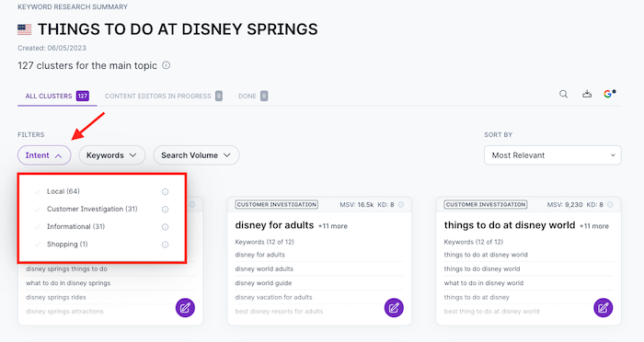
Task: Select keyword 'disney world guide'
Action: (263, 283)
